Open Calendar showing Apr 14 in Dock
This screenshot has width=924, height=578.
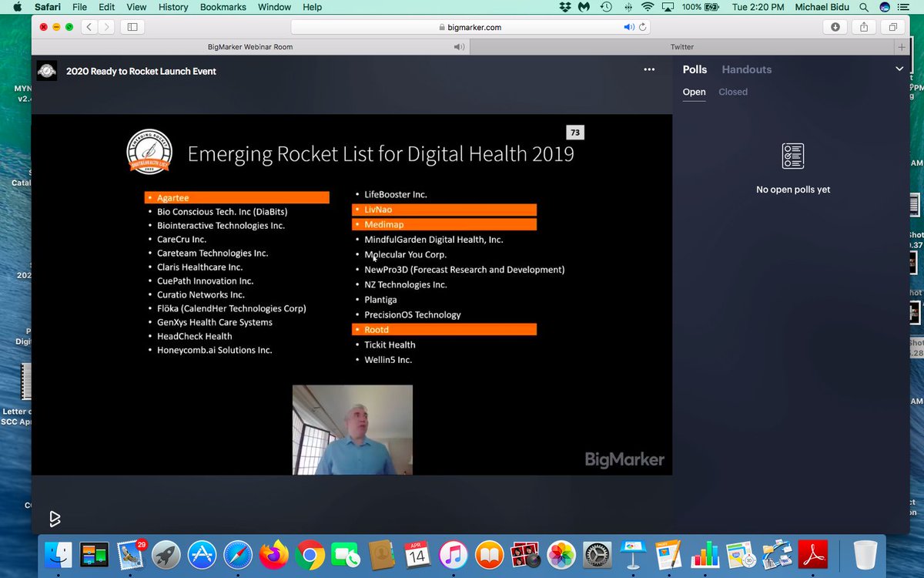(417, 555)
